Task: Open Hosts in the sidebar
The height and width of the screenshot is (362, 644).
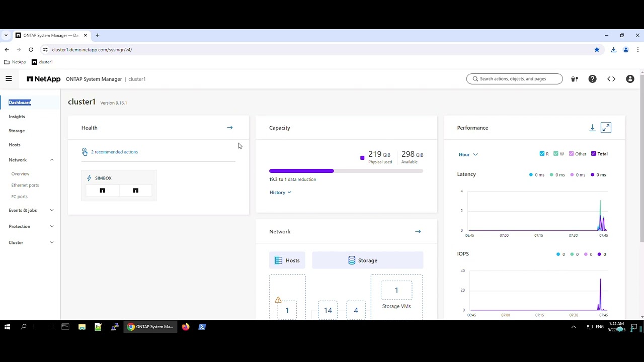Action: click(x=15, y=145)
